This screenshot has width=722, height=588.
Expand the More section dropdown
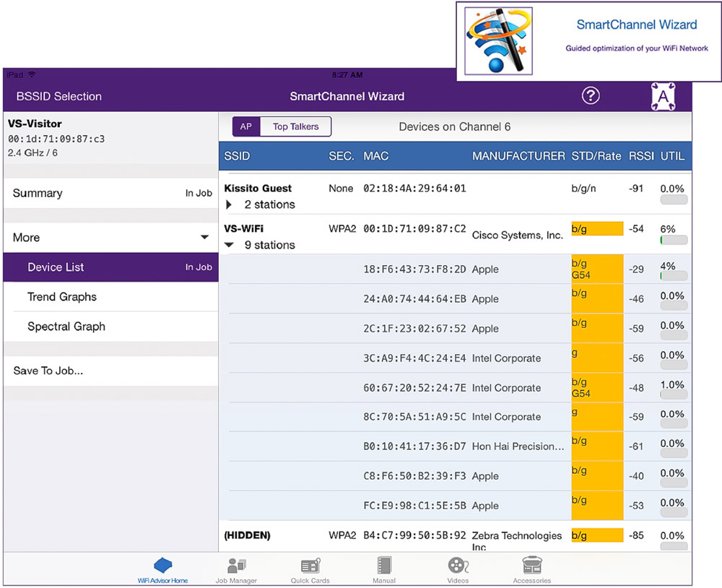point(204,238)
